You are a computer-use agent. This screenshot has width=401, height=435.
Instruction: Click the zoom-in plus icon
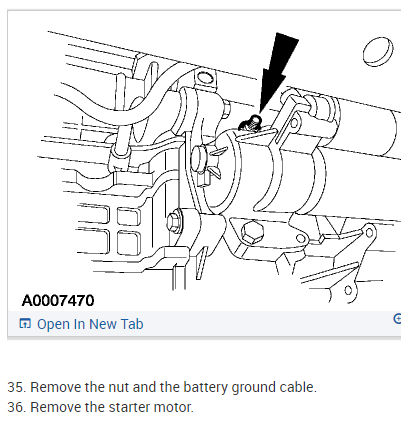397,319
